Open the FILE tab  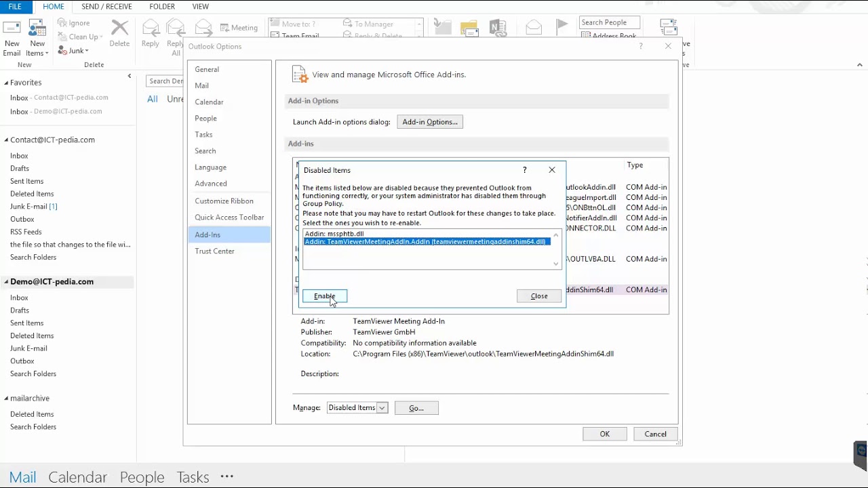point(15,7)
